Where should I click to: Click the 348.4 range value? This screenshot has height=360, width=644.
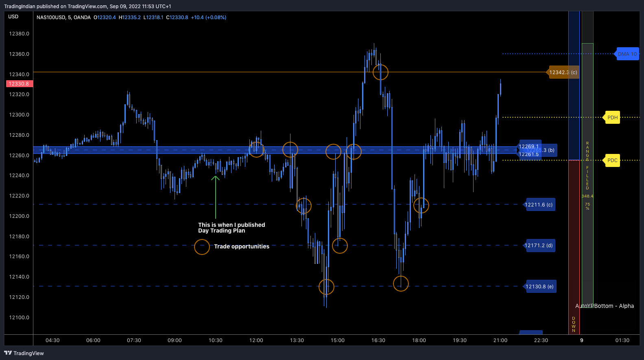tap(587, 196)
